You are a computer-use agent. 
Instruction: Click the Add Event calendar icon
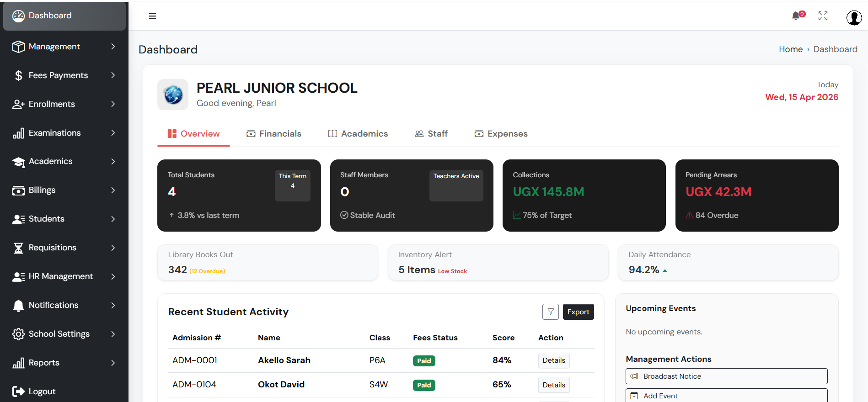(x=634, y=396)
